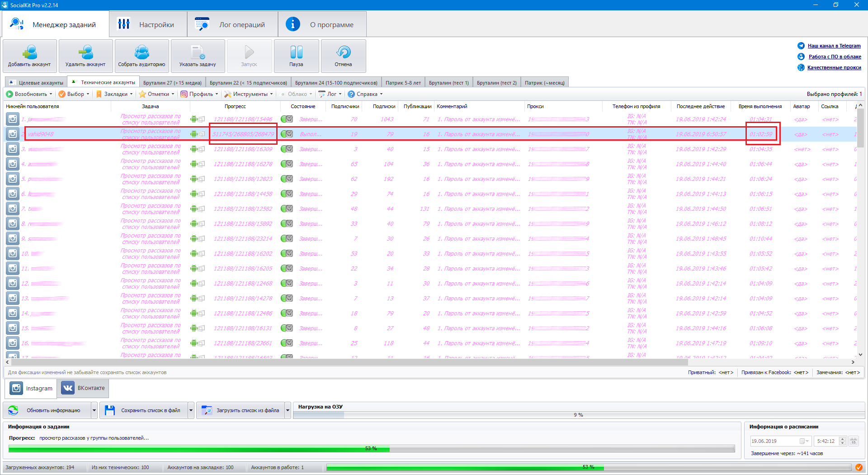Viewport: 868px width, 475px height.
Task: Click the Launch (Запуск) play icon
Action: 250,52
